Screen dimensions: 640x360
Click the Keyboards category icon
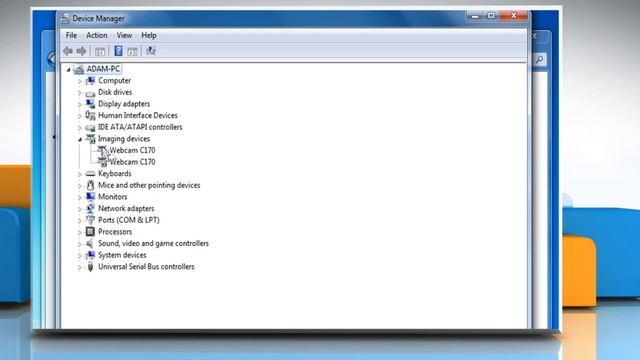90,174
